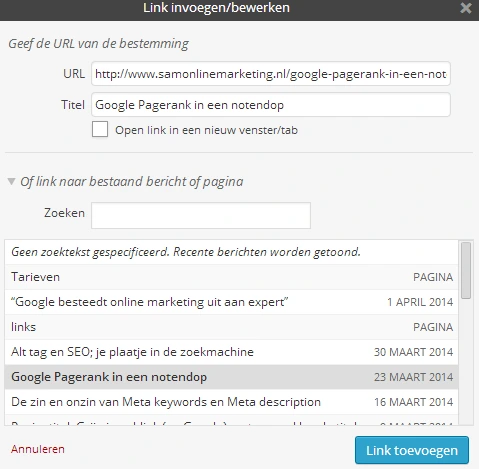Screen dimensions: 479x469
Task: Choose 'Google besteedt online marketing uit aan expert'
Action: pyautogui.click(x=232, y=302)
